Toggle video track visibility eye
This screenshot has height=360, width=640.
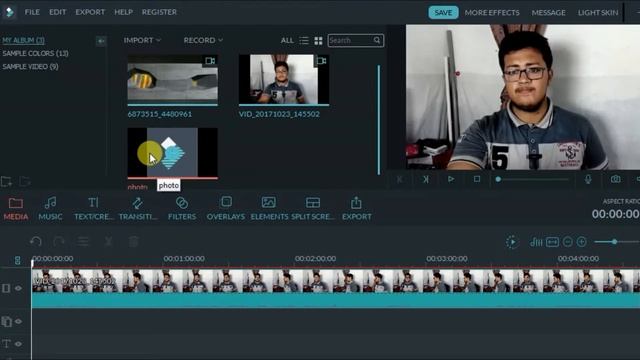tap(18, 288)
